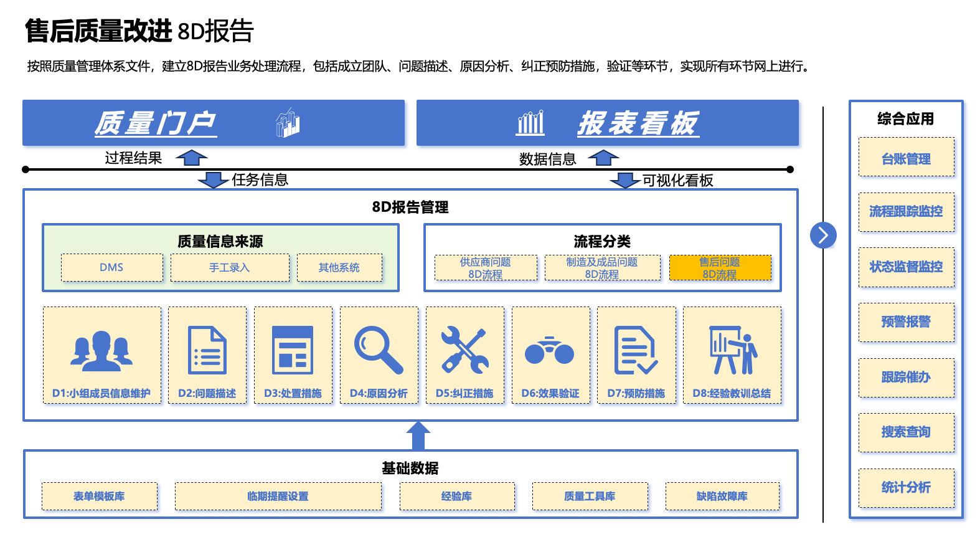Select the D6 binoculars icon
980x552 pixels.
tap(550, 351)
